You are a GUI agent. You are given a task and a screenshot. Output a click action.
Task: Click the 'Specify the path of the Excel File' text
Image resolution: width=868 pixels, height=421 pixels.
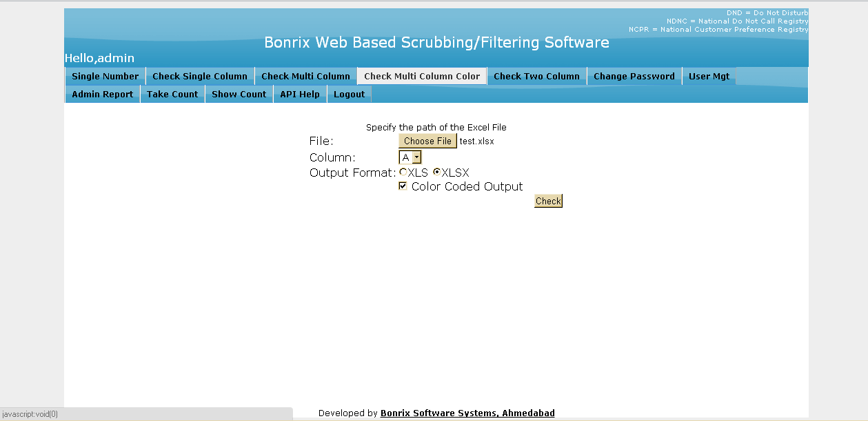point(436,128)
